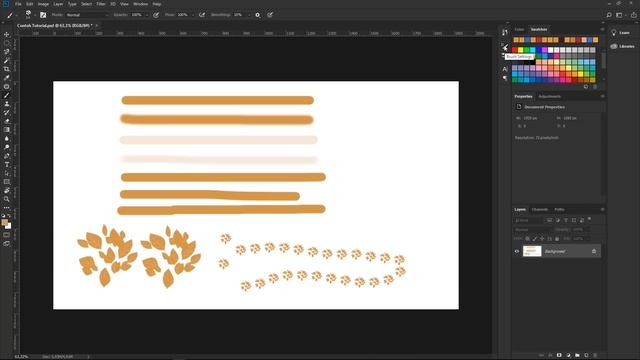Screen dimensions: 640x360
Task: Enable airbrush-style build-up effects
Action: pos(202,15)
